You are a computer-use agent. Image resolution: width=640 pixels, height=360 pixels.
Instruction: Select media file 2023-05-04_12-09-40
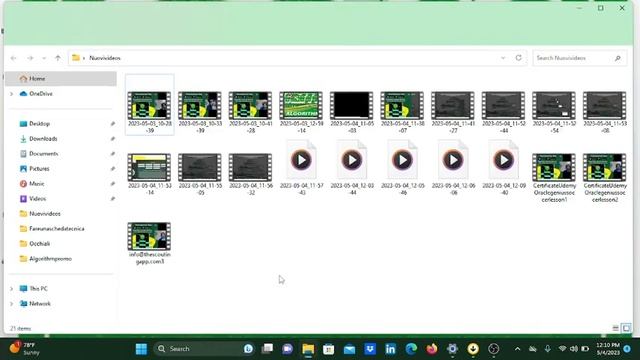pos(504,168)
